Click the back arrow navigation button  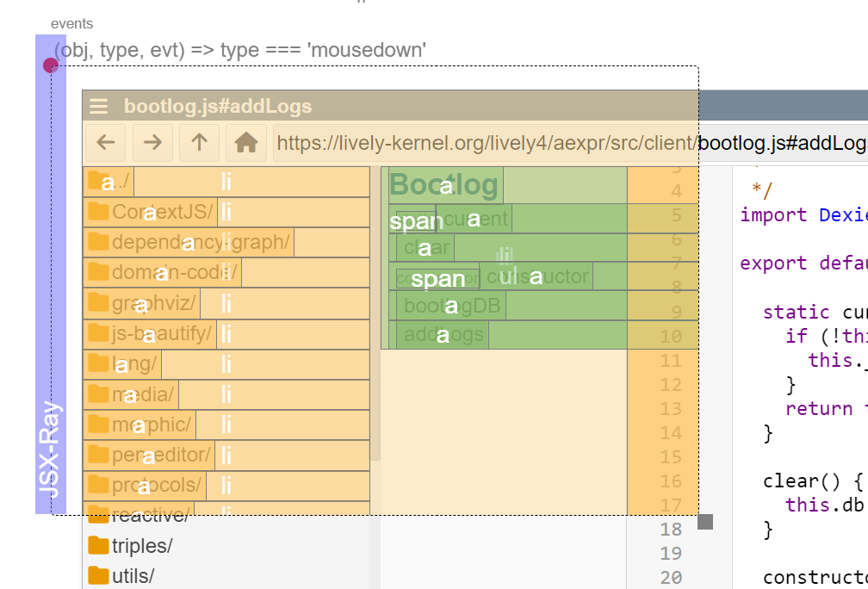click(x=106, y=142)
